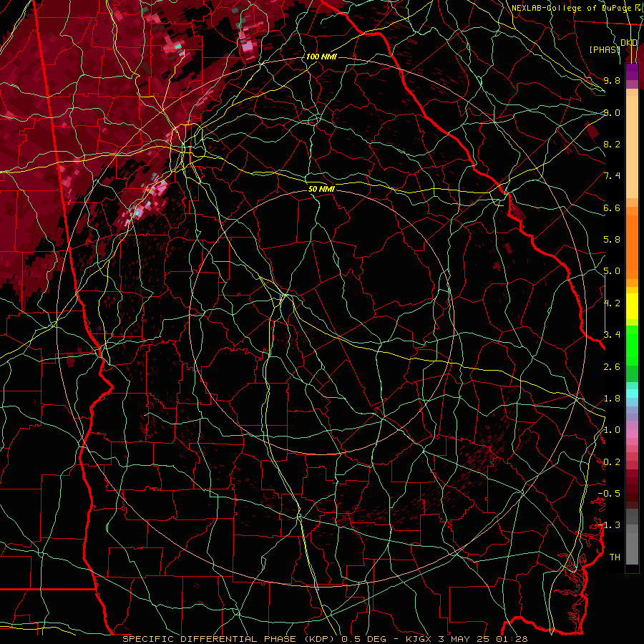Select the -0.5 legend value
Screen dimensions: 644x644
coord(609,494)
